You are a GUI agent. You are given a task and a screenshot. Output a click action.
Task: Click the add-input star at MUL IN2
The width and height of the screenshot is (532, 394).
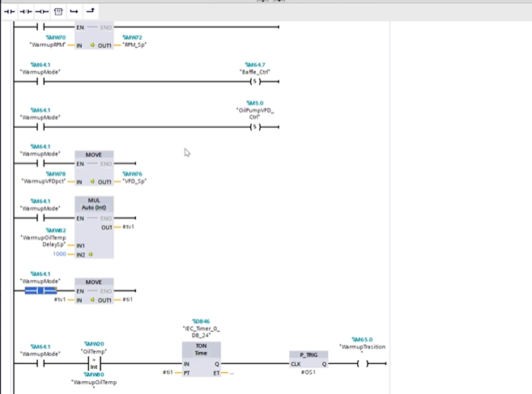[x=91, y=254]
